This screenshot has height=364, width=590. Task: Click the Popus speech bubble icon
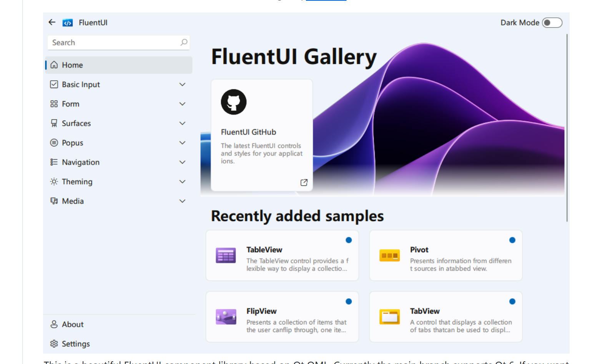(x=54, y=143)
